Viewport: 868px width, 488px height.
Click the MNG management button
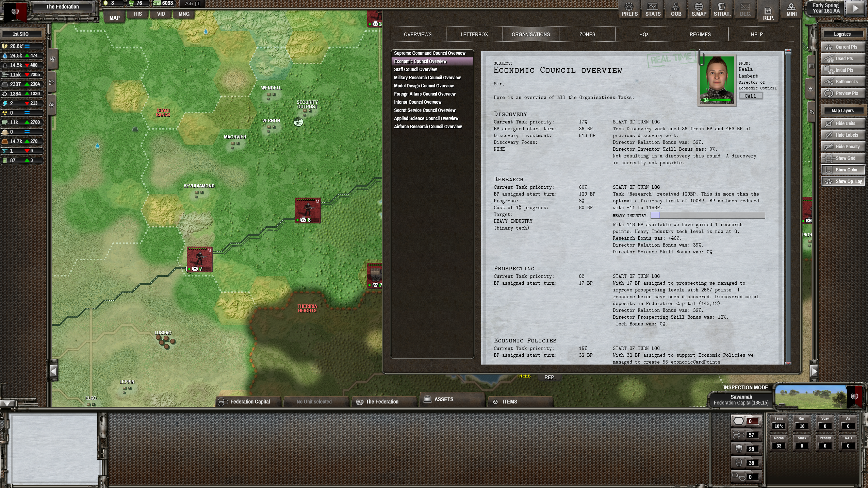pyautogui.click(x=184, y=14)
